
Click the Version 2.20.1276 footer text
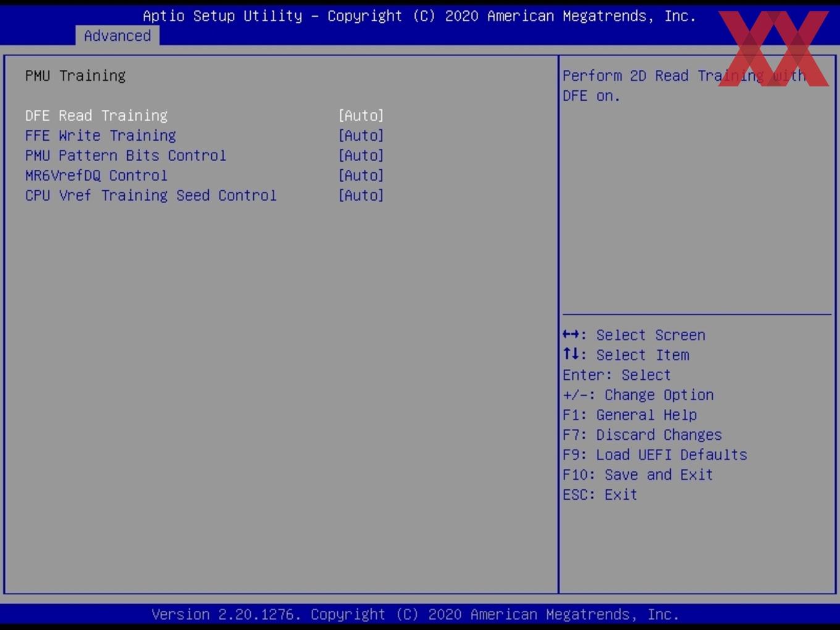(415, 615)
